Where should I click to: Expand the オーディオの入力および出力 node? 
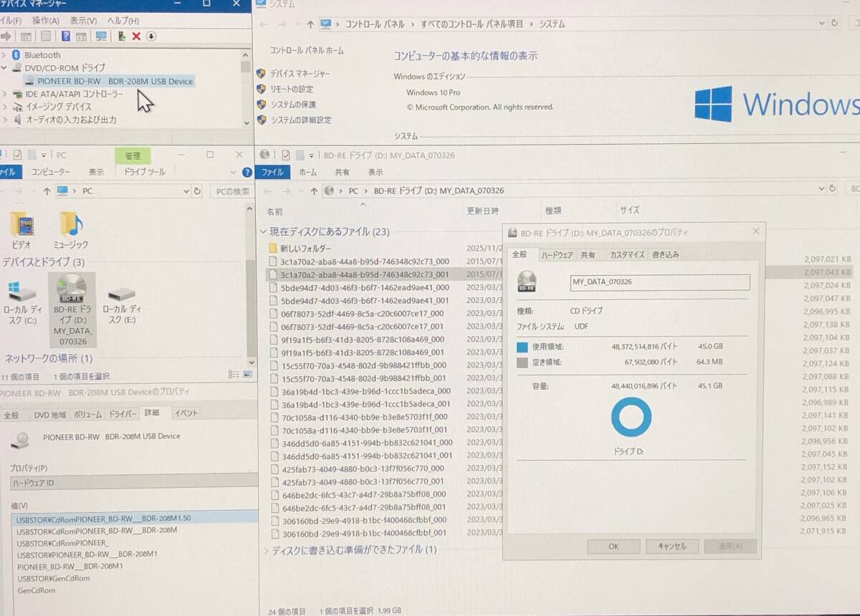point(4,120)
